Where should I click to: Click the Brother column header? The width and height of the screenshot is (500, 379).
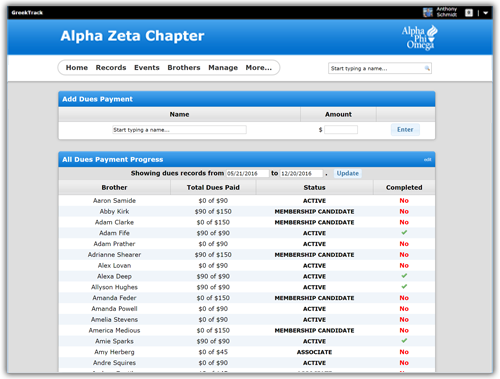tap(114, 188)
